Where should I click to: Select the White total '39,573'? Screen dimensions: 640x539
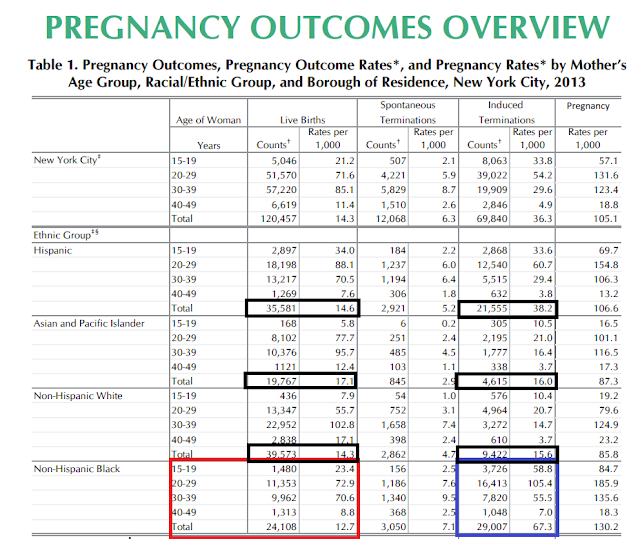point(282,455)
